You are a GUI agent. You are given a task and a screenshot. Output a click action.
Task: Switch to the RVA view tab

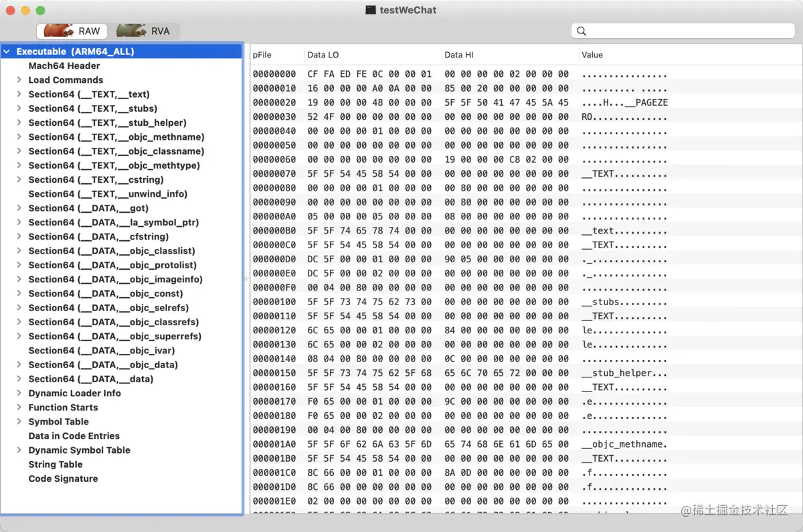pyautogui.click(x=144, y=31)
